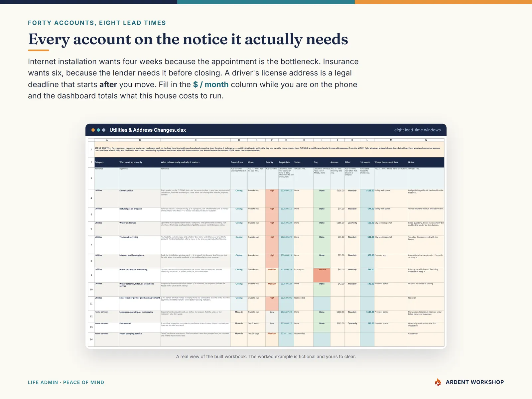Select the 'Septic pumping service' cell

click(140, 339)
